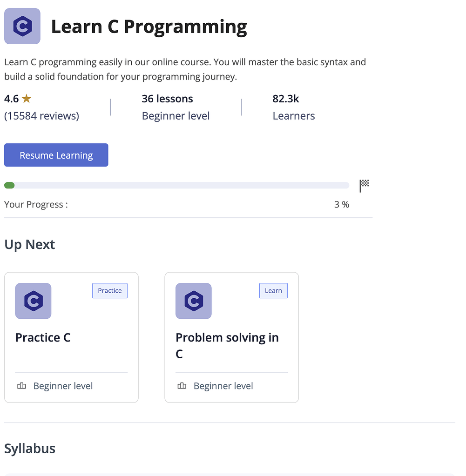Click the gold star next to the 4.6 rating
466x476 pixels.
[26, 98]
